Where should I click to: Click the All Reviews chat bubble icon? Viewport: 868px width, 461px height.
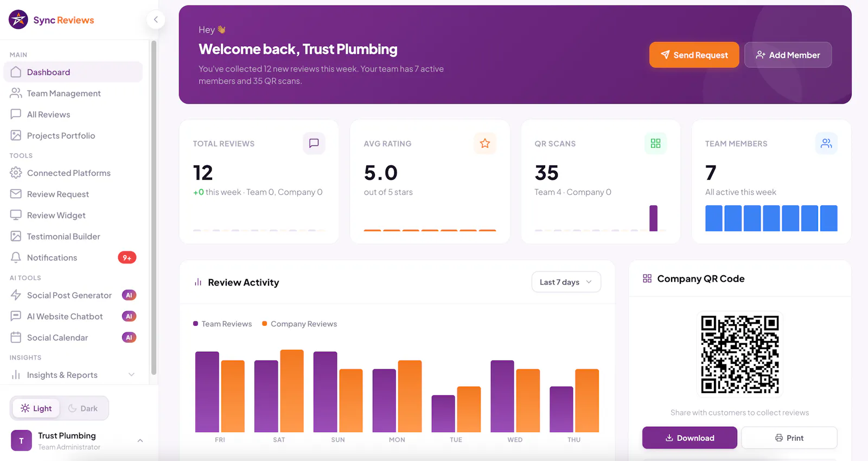16,114
